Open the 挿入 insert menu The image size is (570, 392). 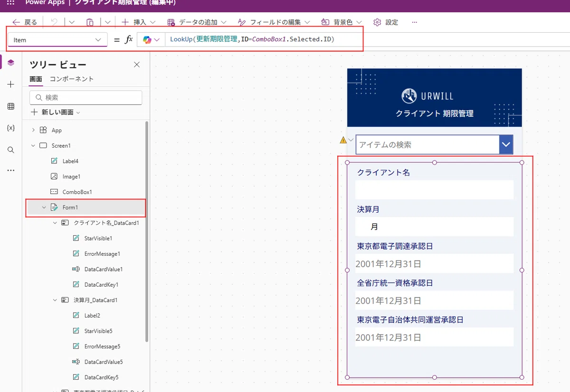tap(138, 22)
